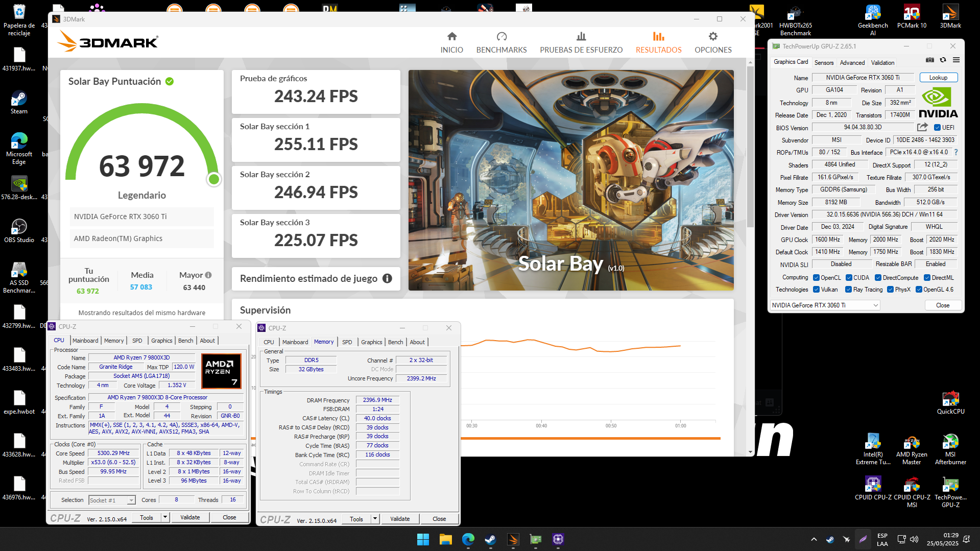Open Mainboard tab in left CPU-Z window

click(x=85, y=341)
